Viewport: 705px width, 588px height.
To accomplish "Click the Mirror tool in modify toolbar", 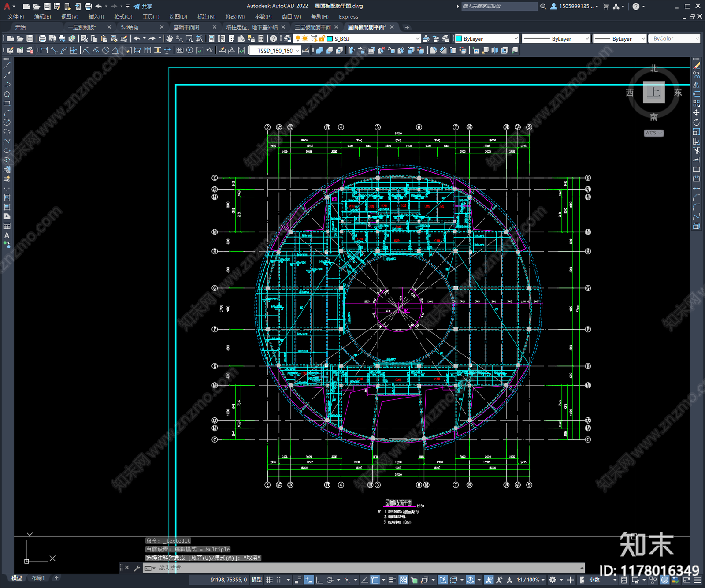I will (x=696, y=85).
